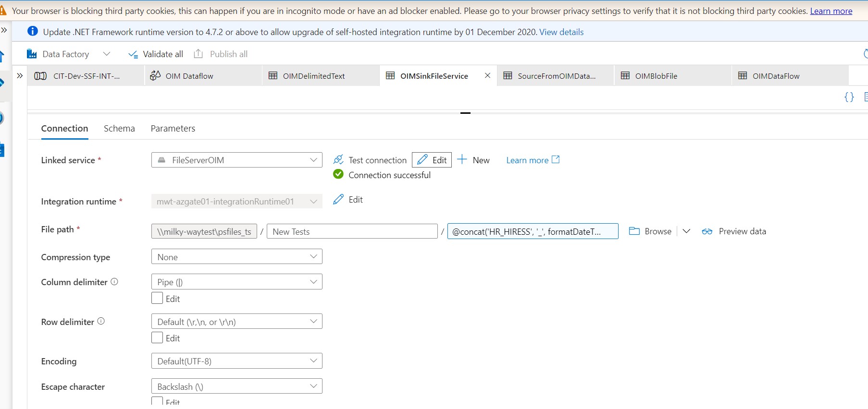This screenshot has height=409, width=868.
Task: Tick Edit checkbox under Row delimiter
Action: pyautogui.click(x=157, y=337)
